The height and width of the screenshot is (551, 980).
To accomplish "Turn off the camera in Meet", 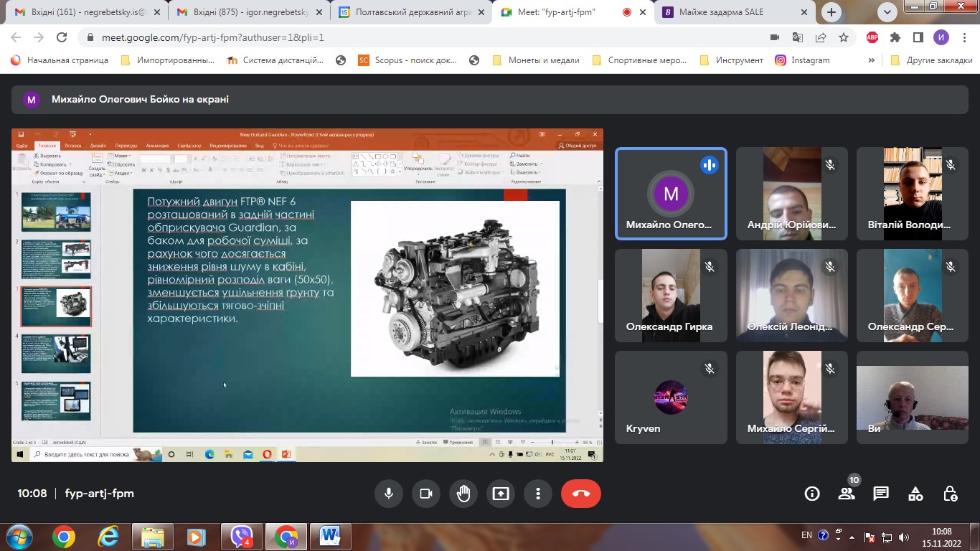I will click(426, 494).
